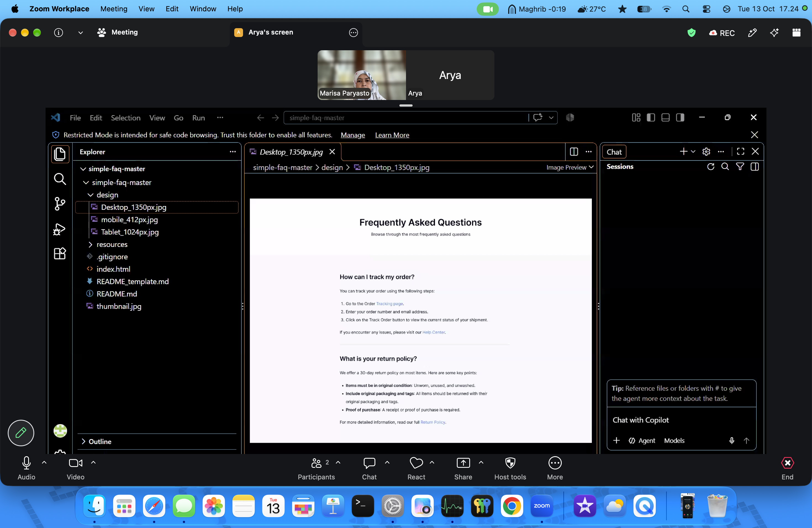This screenshot has height=528, width=812.
Task: Select Agent mode in Copilot chat
Action: tap(642, 440)
